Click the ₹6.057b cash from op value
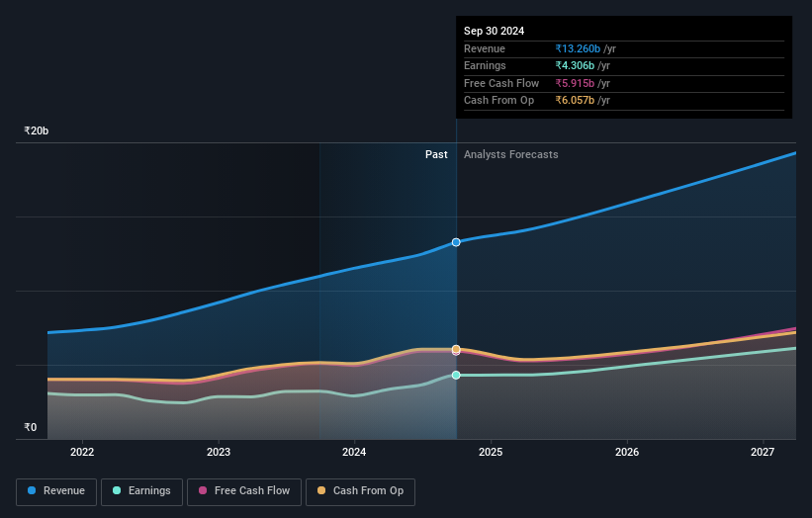This screenshot has width=812, height=518. [575, 101]
